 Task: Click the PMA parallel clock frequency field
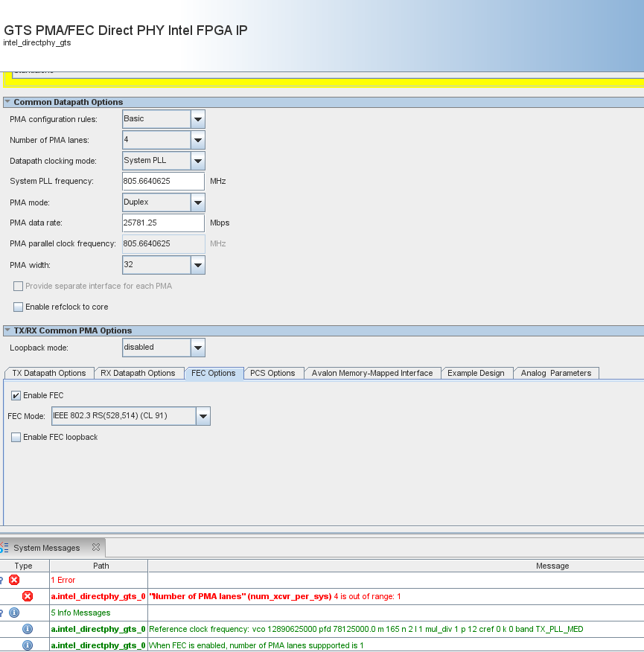(x=164, y=243)
